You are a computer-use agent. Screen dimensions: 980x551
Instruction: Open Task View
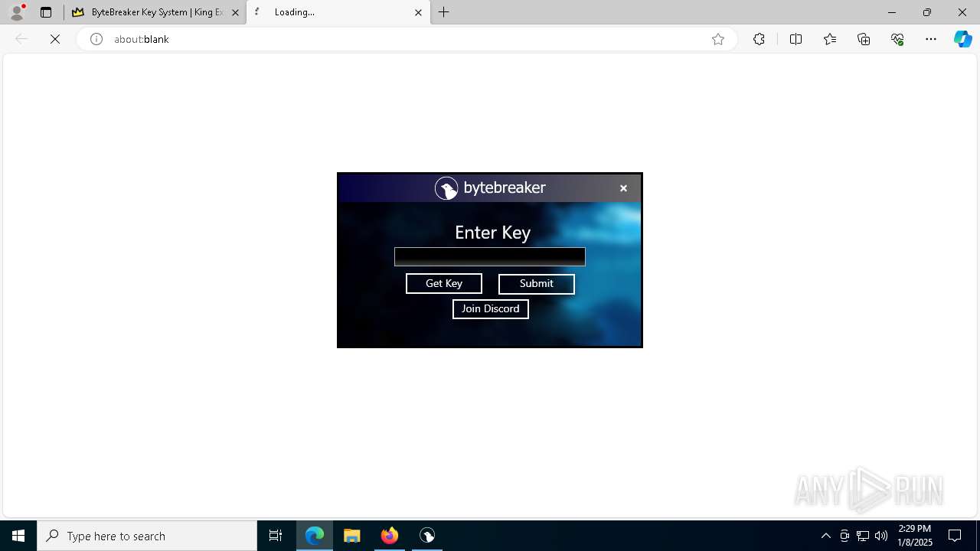[276, 536]
